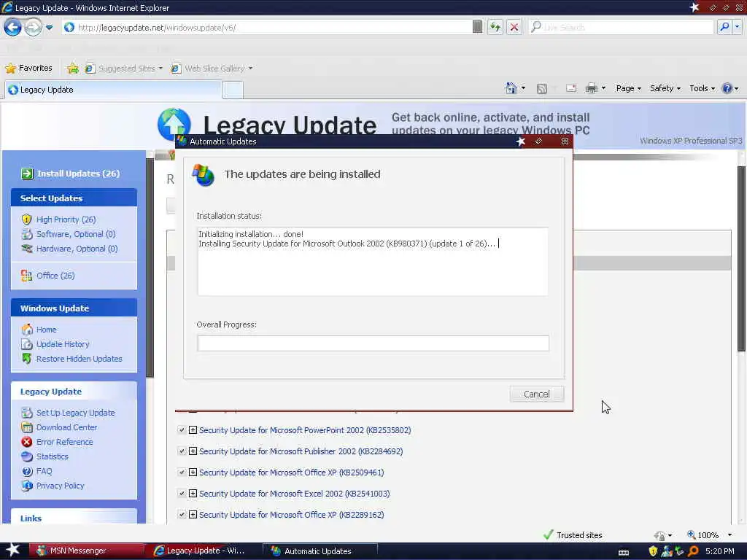Click the compatibility view icon in the address bar
This screenshot has height=560, width=747.
(477, 27)
